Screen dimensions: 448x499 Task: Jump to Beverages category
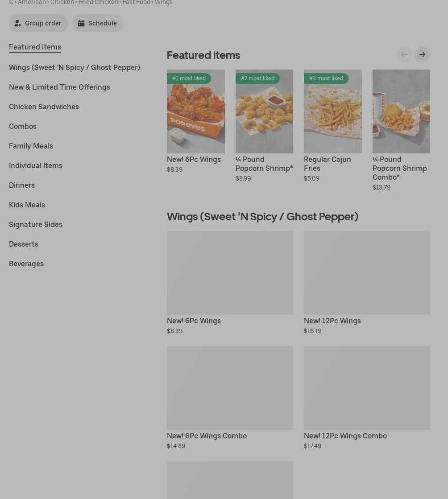coord(26,264)
